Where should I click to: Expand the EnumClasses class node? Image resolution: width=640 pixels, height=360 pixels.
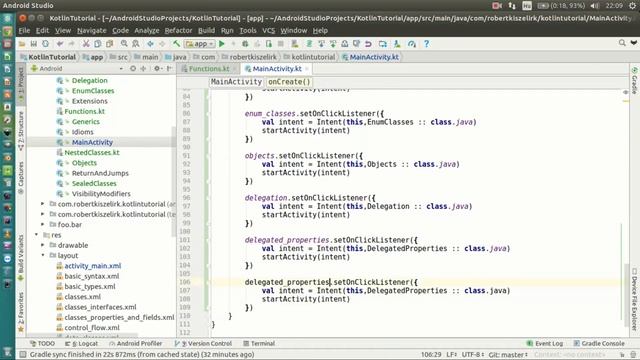(x=67, y=91)
